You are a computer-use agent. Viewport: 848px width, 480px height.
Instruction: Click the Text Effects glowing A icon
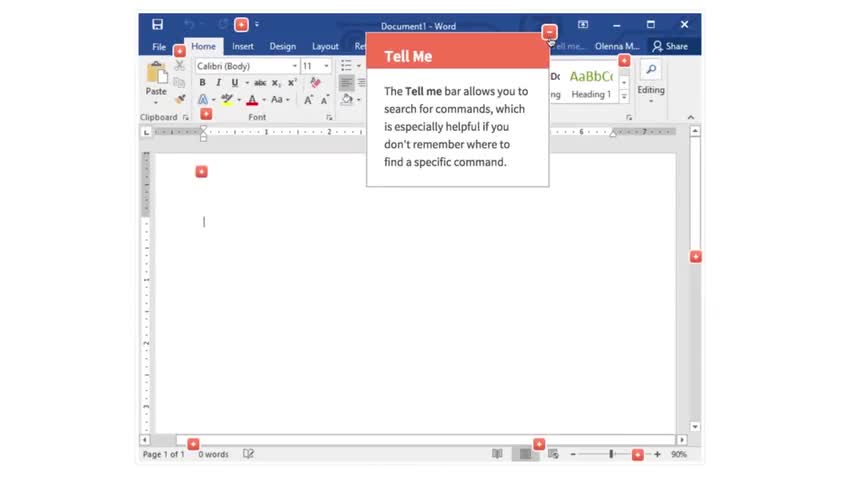click(203, 99)
